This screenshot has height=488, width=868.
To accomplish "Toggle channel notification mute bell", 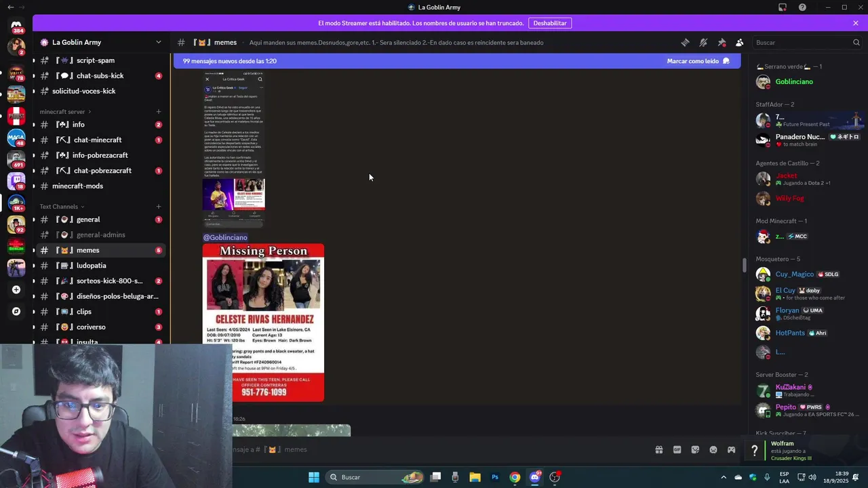I will coord(703,42).
